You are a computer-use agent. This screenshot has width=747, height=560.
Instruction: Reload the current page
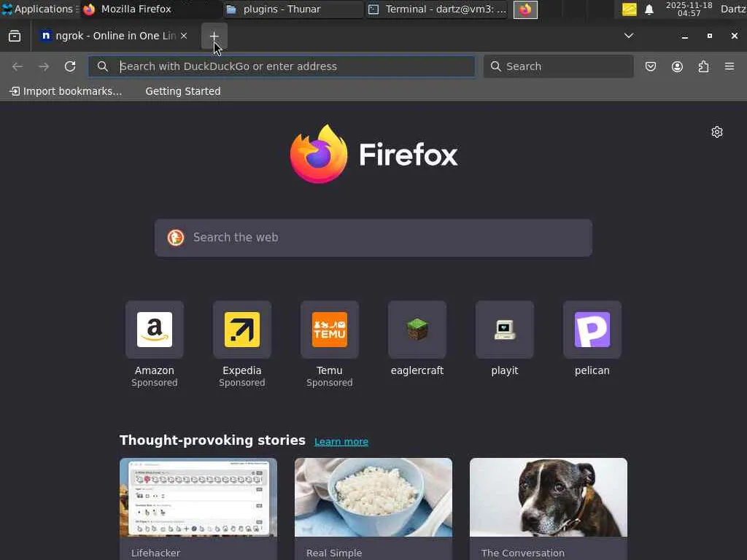pos(70,66)
